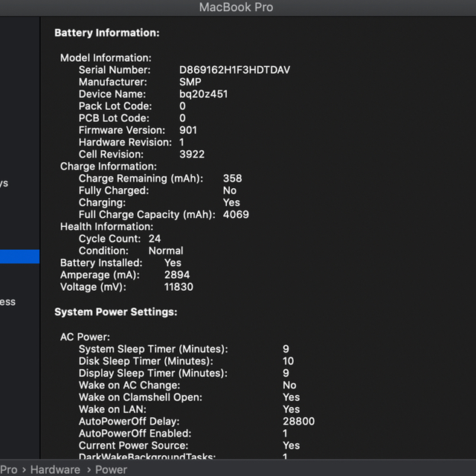The width and height of the screenshot is (476, 476).
Task: Select the Hardware Revision label
Action: tap(125, 142)
